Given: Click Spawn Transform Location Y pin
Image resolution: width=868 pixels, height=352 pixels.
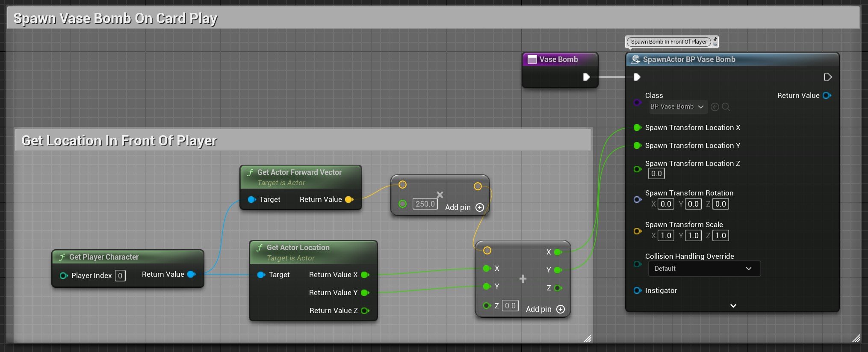Looking at the screenshot, I should tap(637, 145).
